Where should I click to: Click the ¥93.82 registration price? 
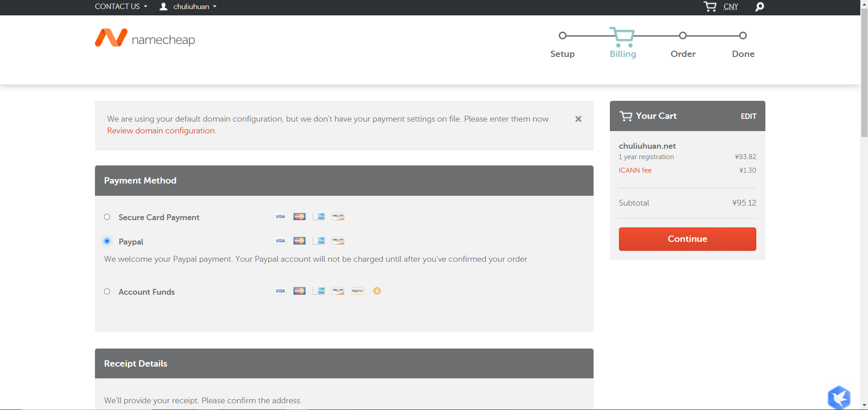tap(745, 157)
